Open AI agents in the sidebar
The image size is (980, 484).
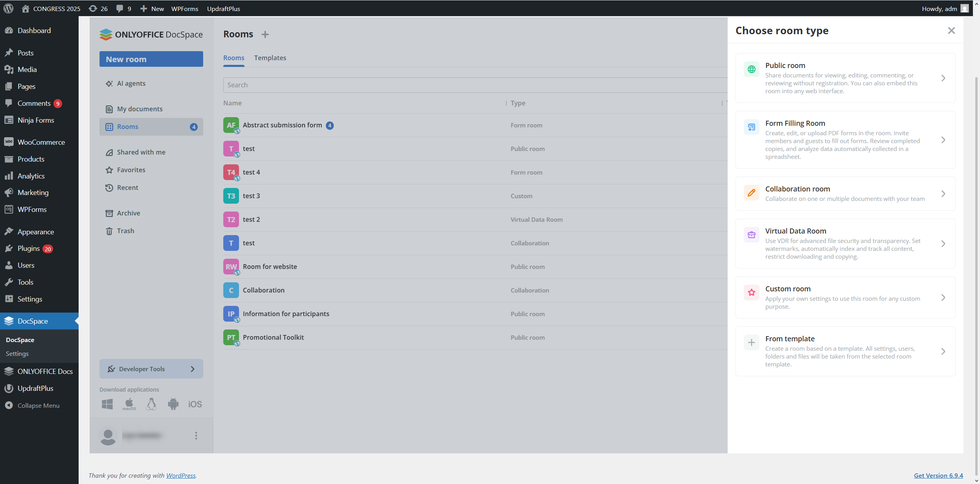[x=131, y=83]
